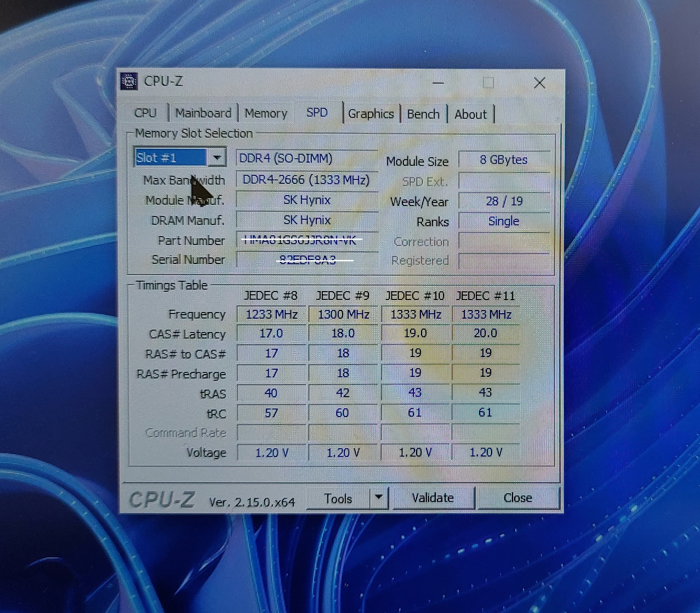Viewport: 700px width, 613px height.
Task: Click the tRAS value 40
Action: coord(271,393)
